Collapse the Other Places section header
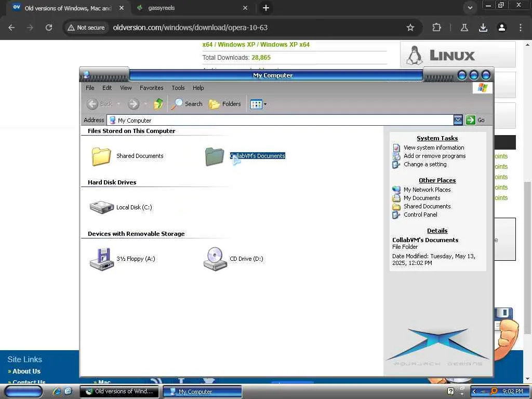The image size is (532, 399). point(437,180)
